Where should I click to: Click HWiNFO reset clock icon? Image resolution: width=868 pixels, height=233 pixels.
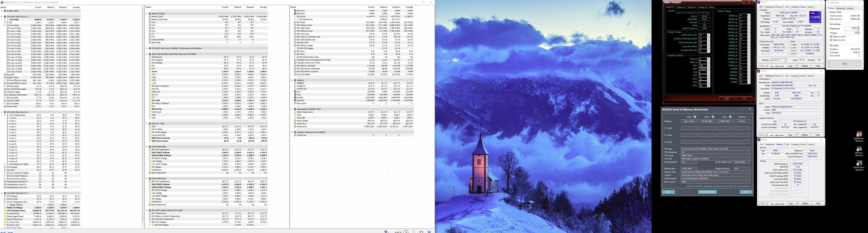pyautogui.click(x=406, y=232)
